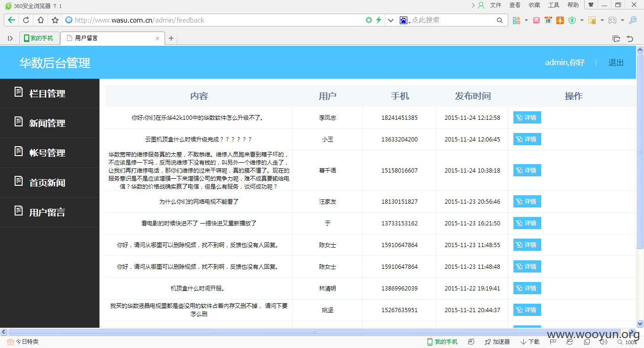Open the 查看 menu

(x=515, y=5)
